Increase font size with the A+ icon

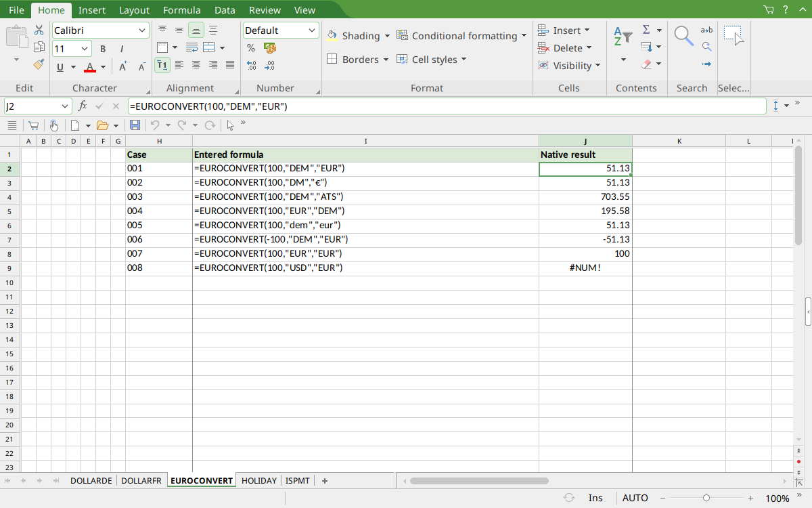click(x=123, y=66)
